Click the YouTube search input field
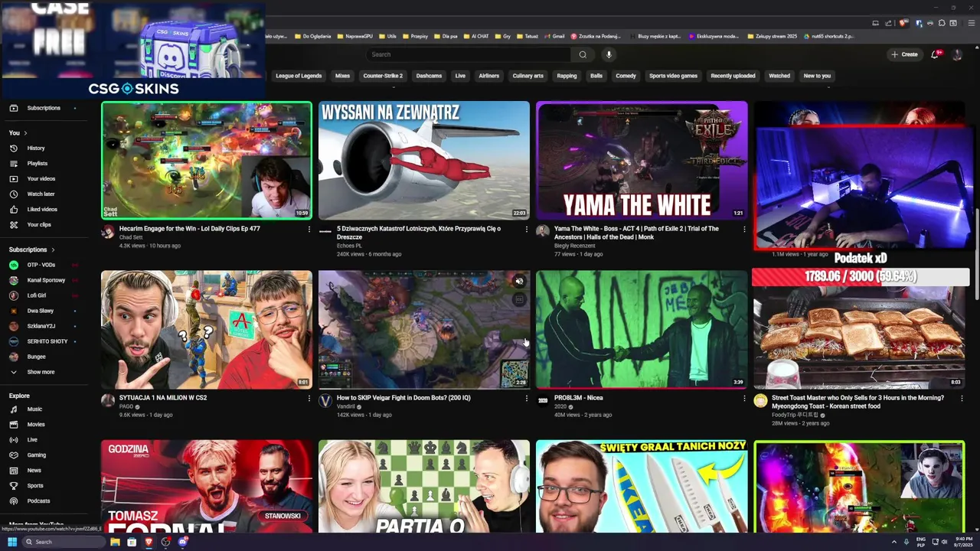Screen dimensions: 980x551 469,54
